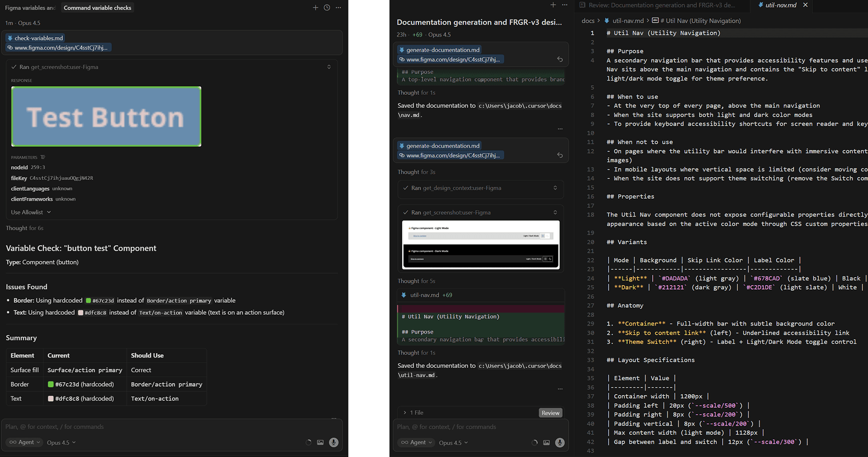Image resolution: width=868 pixels, height=457 pixels.
Task: Open Figma design link in left chat message
Action: click(x=58, y=47)
